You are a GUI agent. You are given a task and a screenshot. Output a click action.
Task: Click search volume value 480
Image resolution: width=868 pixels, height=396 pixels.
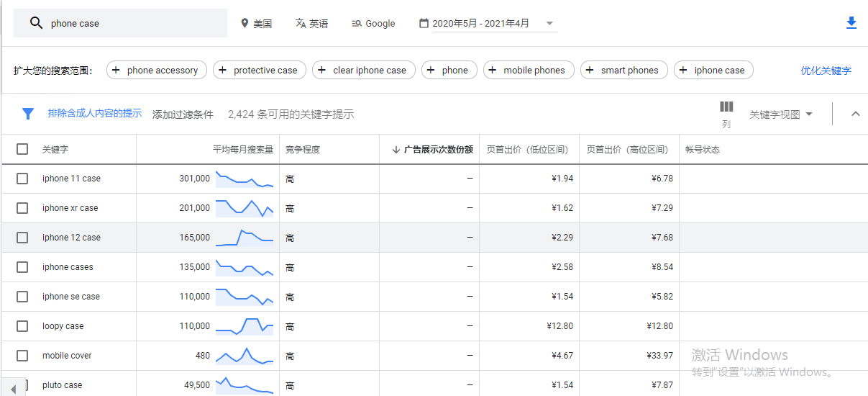[x=203, y=356]
